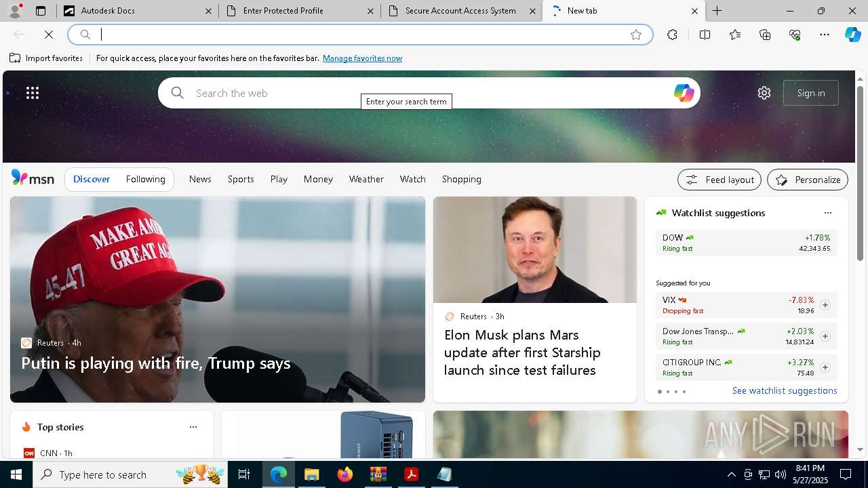Click the msn logo

tap(33, 178)
